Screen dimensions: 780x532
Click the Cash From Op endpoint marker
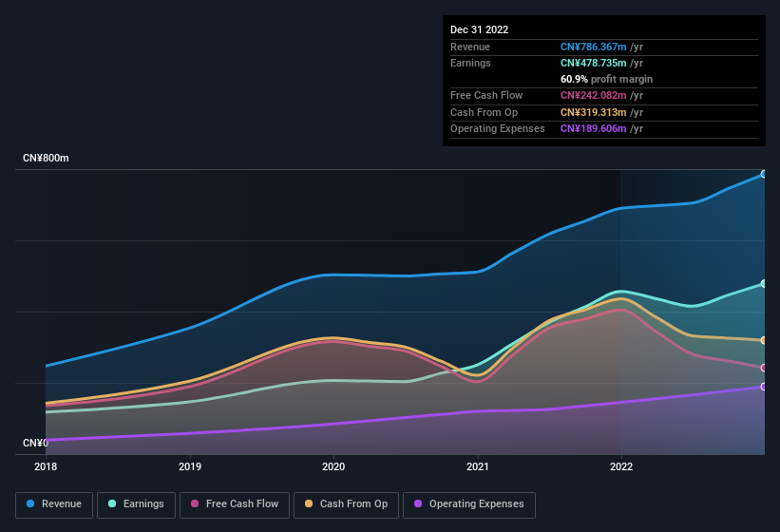point(764,341)
